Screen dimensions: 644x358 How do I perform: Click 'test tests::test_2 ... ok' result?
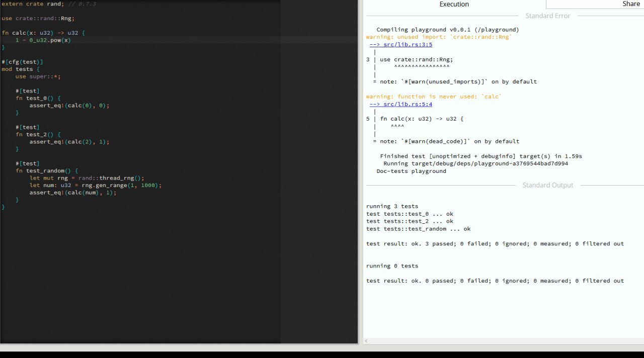pyautogui.click(x=410, y=221)
